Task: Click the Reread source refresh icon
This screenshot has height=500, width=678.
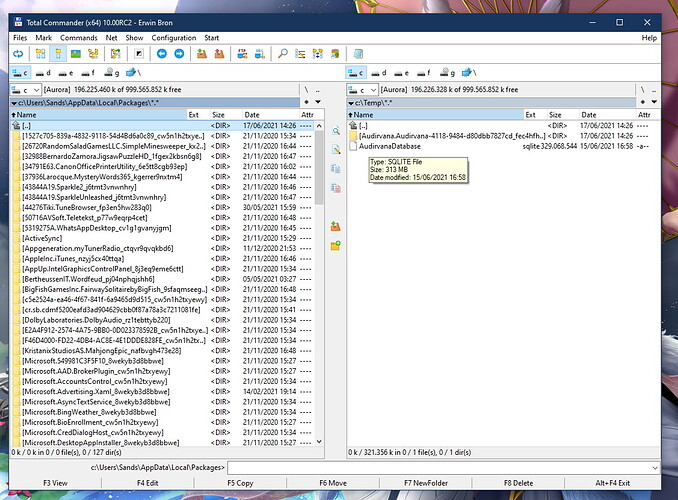Action: (x=18, y=54)
